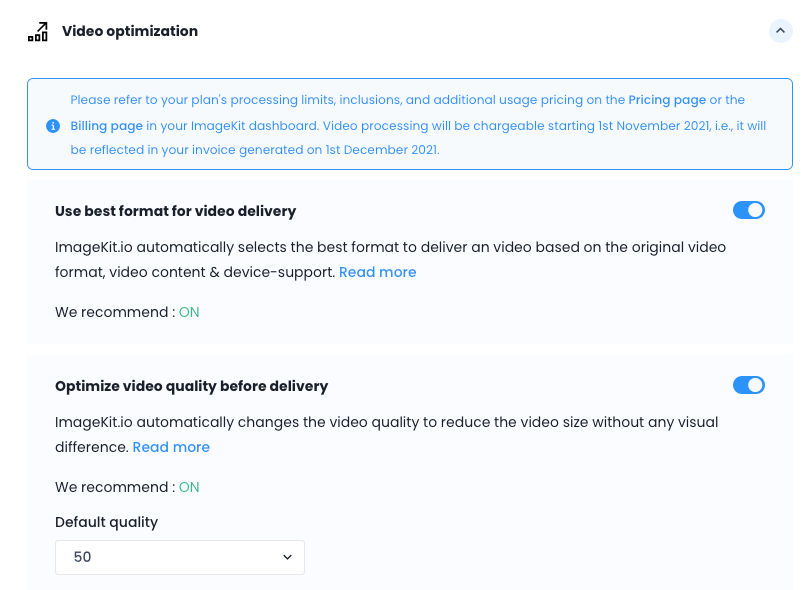
Task: Click the blue info icon in the notice
Action: [x=53, y=126]
